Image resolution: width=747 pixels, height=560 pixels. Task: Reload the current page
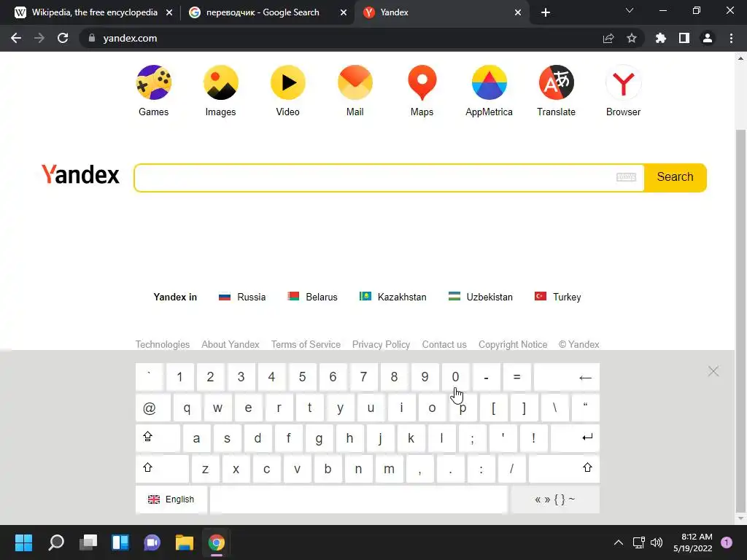click(63, 38)
